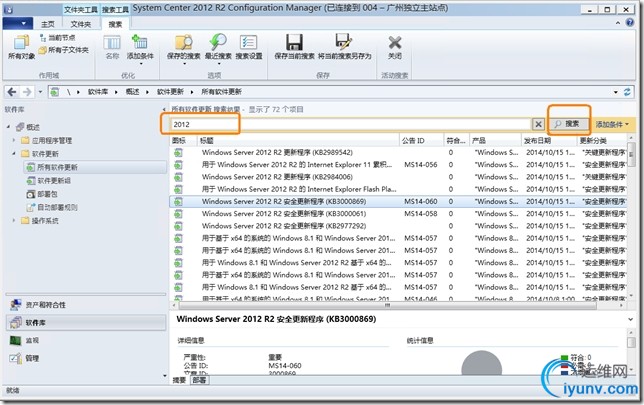Click the Close (关闭) active search icon
Screen dimensions: 644x405
coord(395,47)
